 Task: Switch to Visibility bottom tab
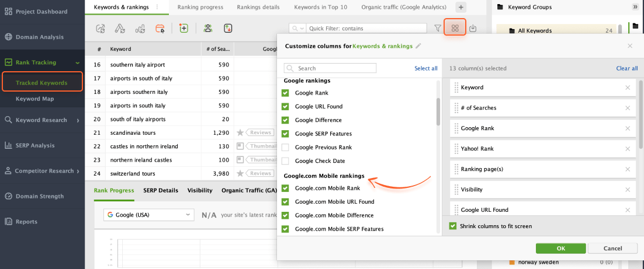click(200, 190)
